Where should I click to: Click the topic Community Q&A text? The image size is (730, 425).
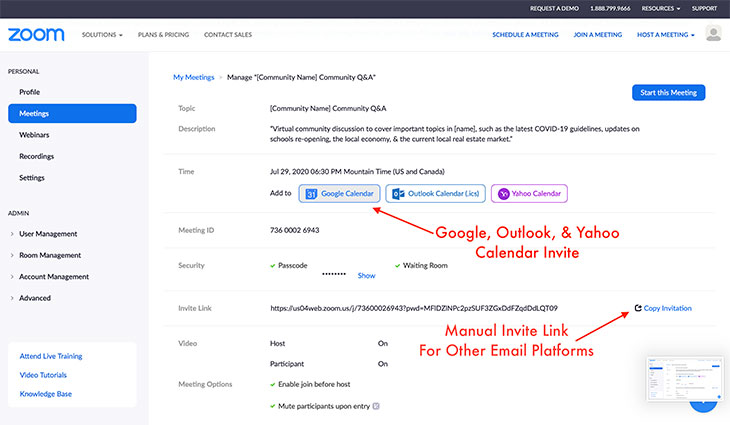click(328, 108)
